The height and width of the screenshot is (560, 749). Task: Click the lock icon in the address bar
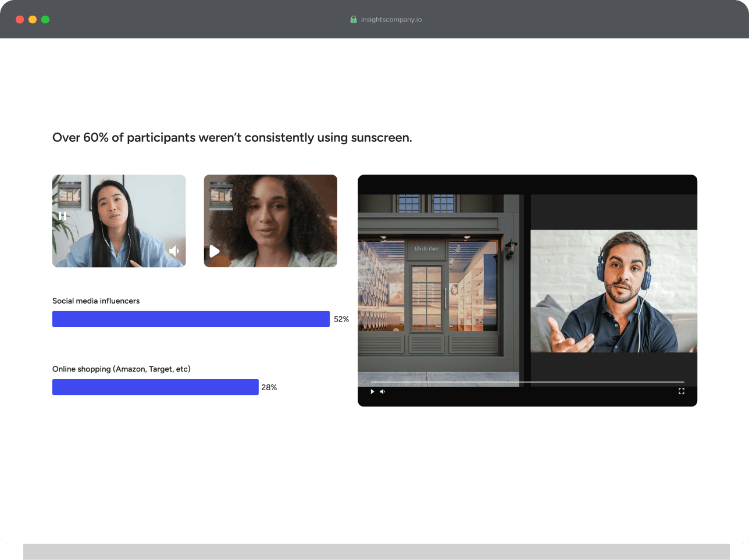pos(353,19)
